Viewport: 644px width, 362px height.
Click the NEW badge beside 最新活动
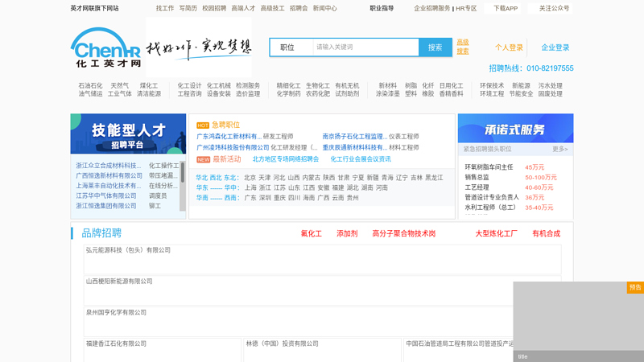point(204,159)
